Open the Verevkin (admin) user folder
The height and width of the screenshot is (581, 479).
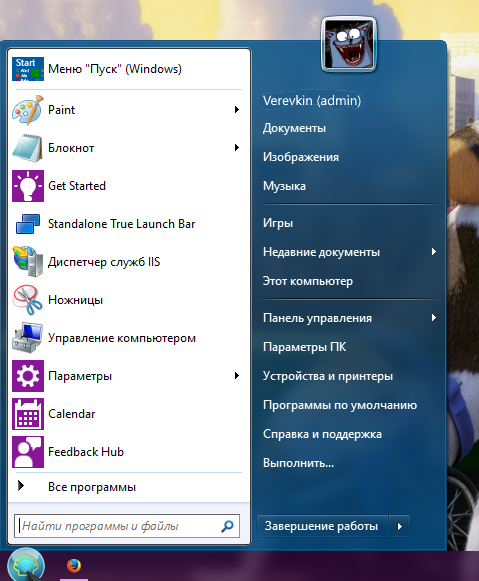point(312,100)
